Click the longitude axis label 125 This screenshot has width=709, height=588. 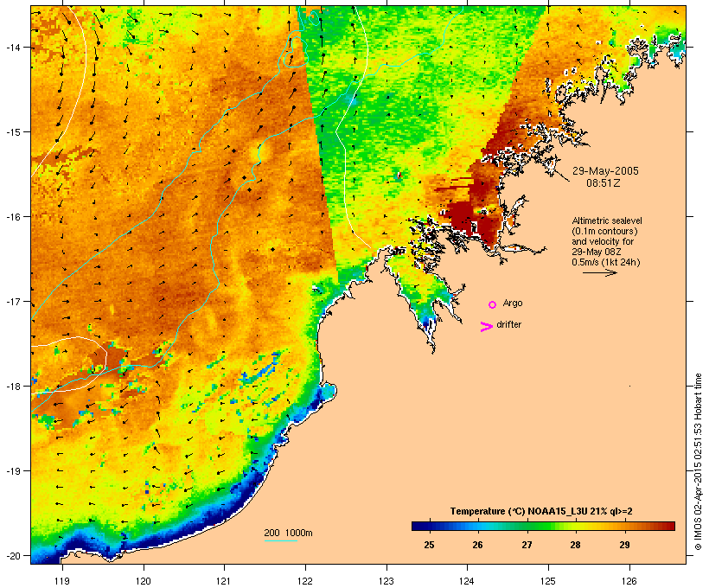pos(548,581)
